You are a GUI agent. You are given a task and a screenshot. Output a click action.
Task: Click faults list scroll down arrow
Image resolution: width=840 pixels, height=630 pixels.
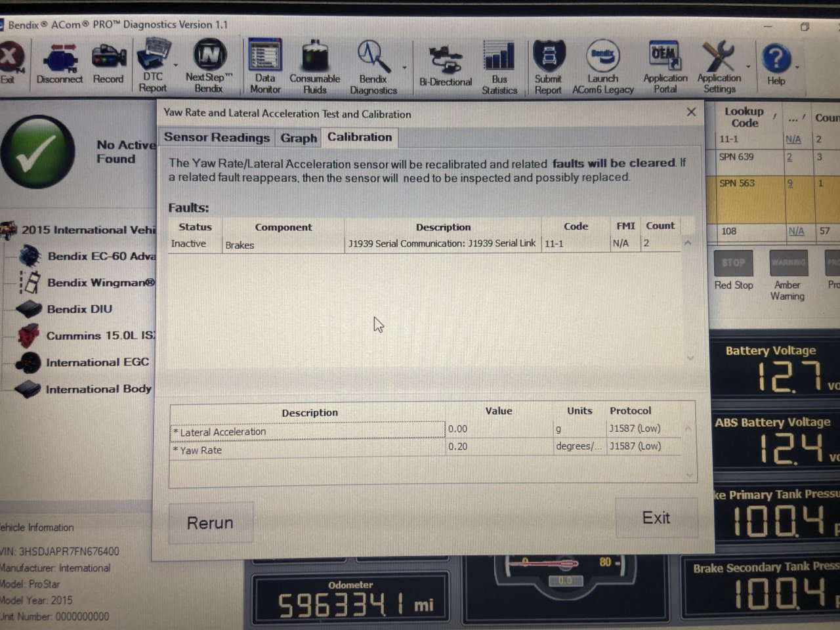(x=690, y=358)
